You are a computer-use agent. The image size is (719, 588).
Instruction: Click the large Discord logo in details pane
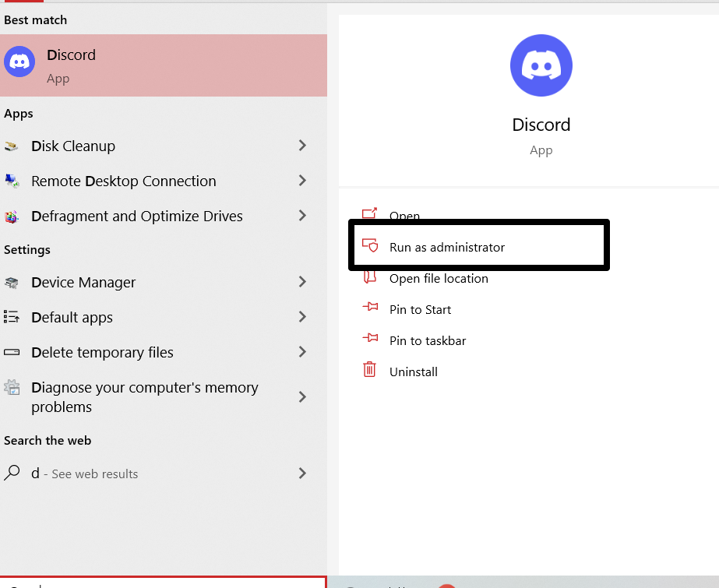(541, 65)
